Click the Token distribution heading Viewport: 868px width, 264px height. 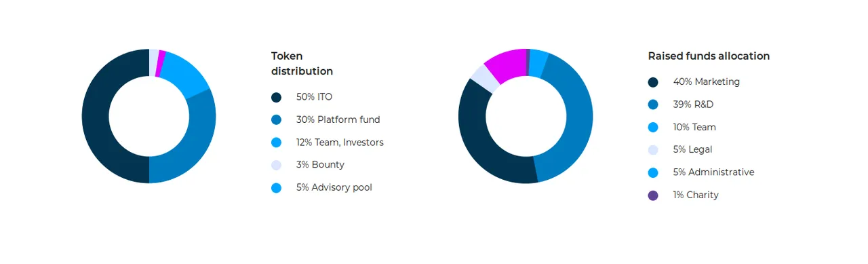pyautogui.click(x=302, y=64)
